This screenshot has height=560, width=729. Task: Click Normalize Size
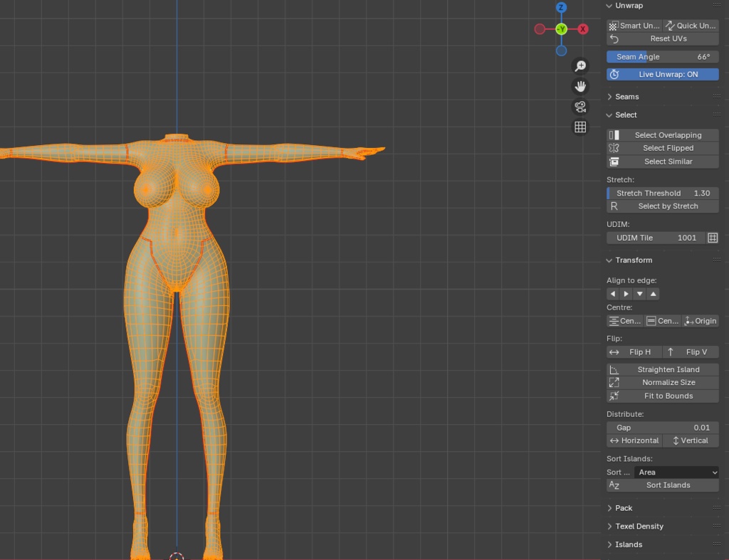pyautogui.click(x=663, y=383)
